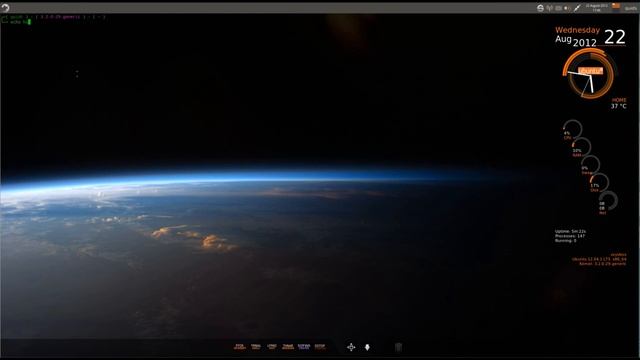The image size is (640, 360).
Task: Click the "Running" processes info line
Action: (566, 241)
